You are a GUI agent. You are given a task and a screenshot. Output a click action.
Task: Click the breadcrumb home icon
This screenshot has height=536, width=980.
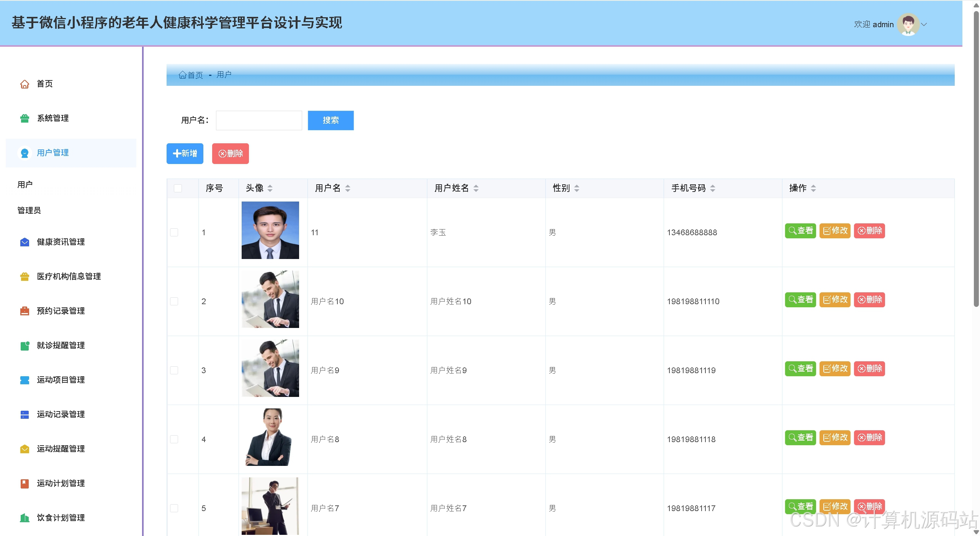click(182, 75)
